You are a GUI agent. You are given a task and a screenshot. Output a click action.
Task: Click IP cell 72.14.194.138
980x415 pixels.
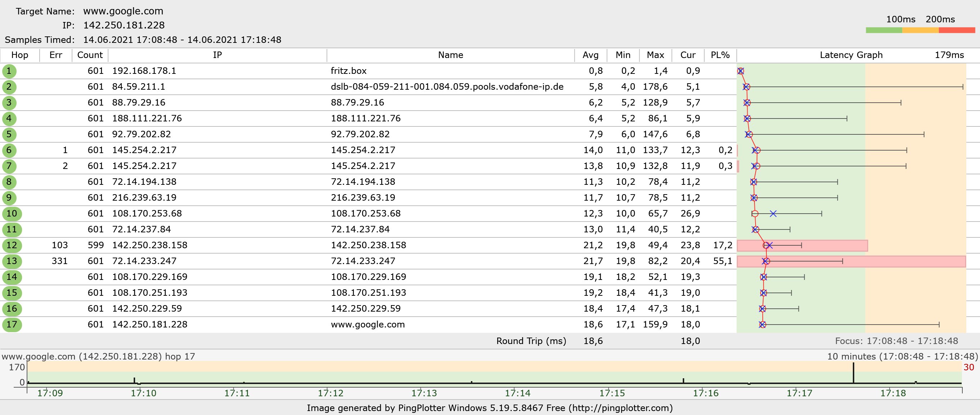pyautogui.click(x=144, y=182)
